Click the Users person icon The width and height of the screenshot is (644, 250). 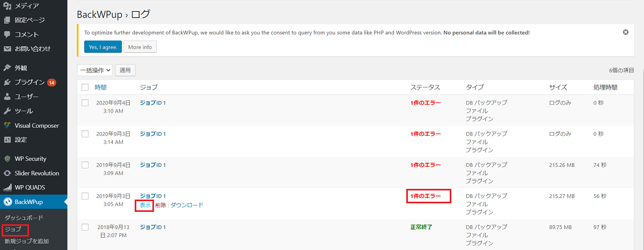click(x=8, y=97)
